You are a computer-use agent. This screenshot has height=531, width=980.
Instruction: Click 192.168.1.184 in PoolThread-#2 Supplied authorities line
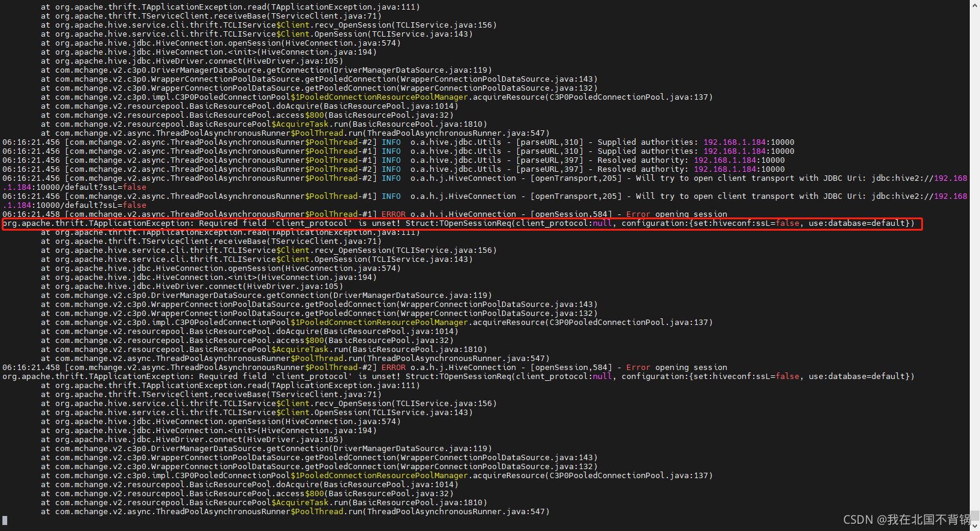[735, 142]
